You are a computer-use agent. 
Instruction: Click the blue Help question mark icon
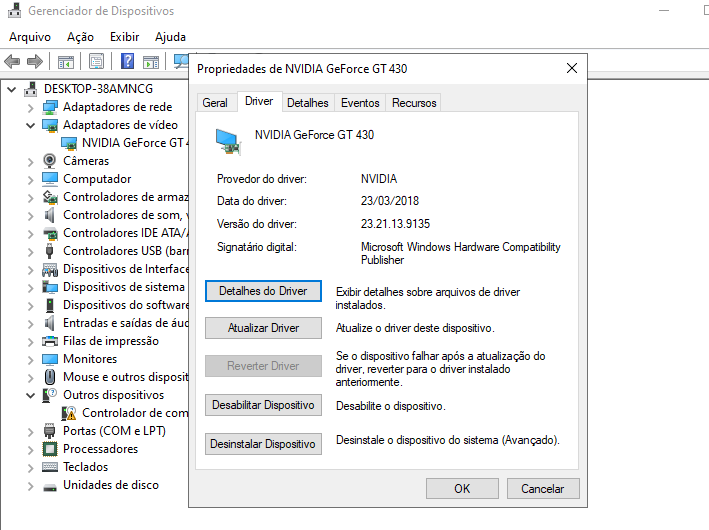[128, 61]
